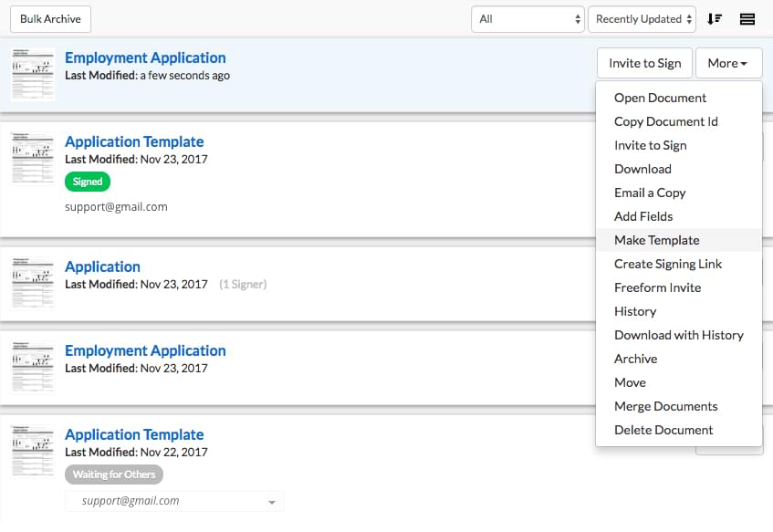
Task: Click thumbnail of signed Application Template
Action: click(x=33, y=158)
